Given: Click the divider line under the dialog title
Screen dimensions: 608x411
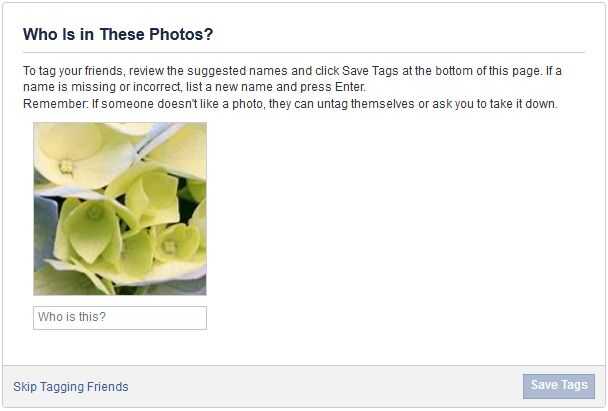Looking at the screenshot, I should 304,52.
